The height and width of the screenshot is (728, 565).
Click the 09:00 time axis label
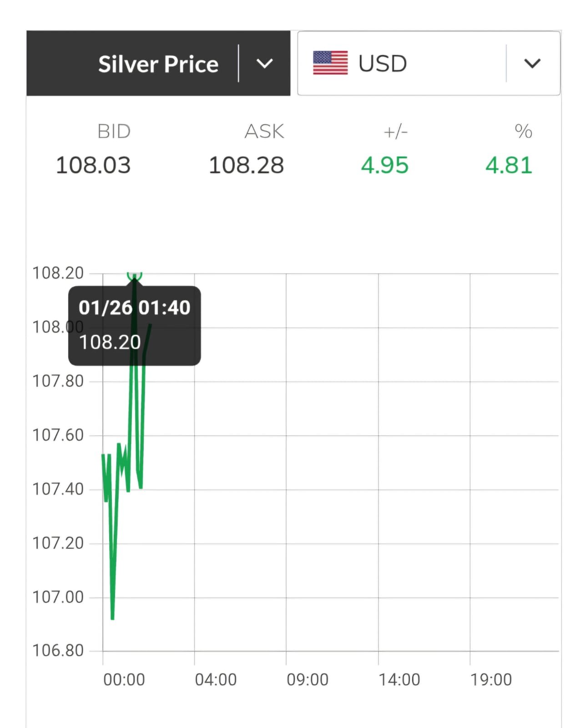click(308, 680)
